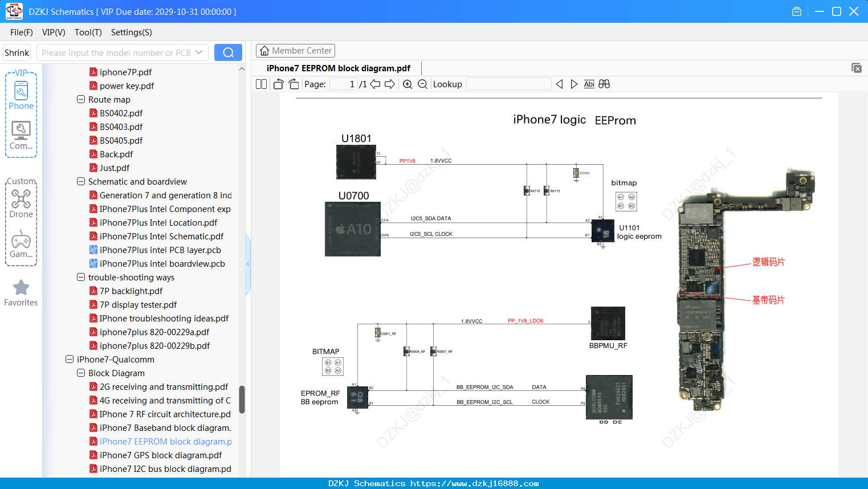Click the Member Center home icon
The height and width of the screenshot is (489, 868).
(264, 51)
